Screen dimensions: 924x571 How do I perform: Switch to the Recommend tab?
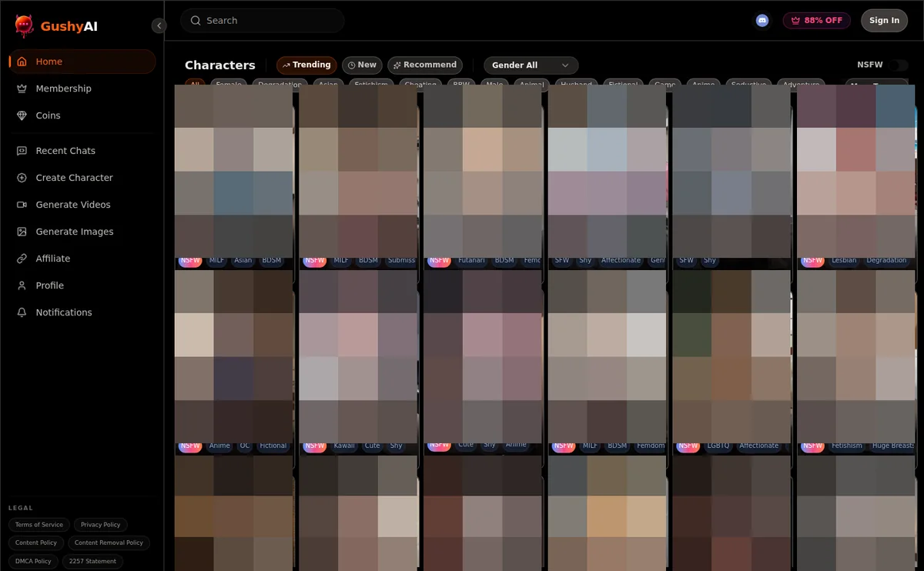425,65
